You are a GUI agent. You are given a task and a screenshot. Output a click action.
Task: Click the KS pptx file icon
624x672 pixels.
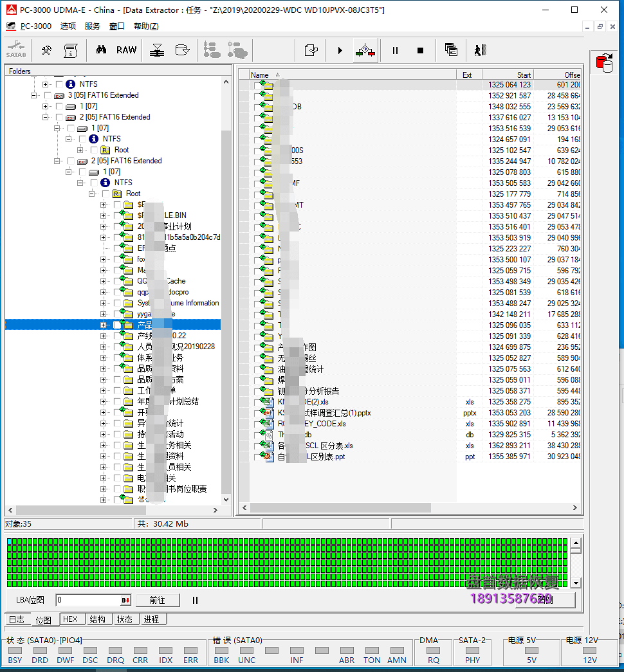[x=268, y=413]
